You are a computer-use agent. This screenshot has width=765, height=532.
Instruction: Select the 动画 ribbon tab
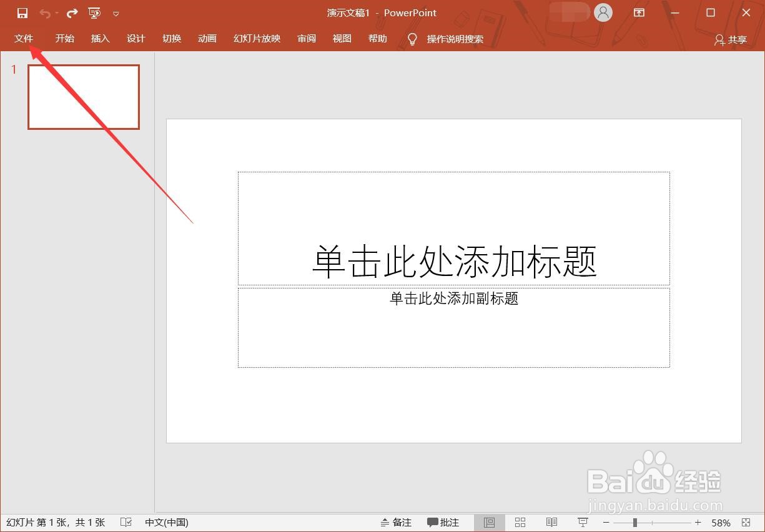pyautogui.click(x=207, y=39)
